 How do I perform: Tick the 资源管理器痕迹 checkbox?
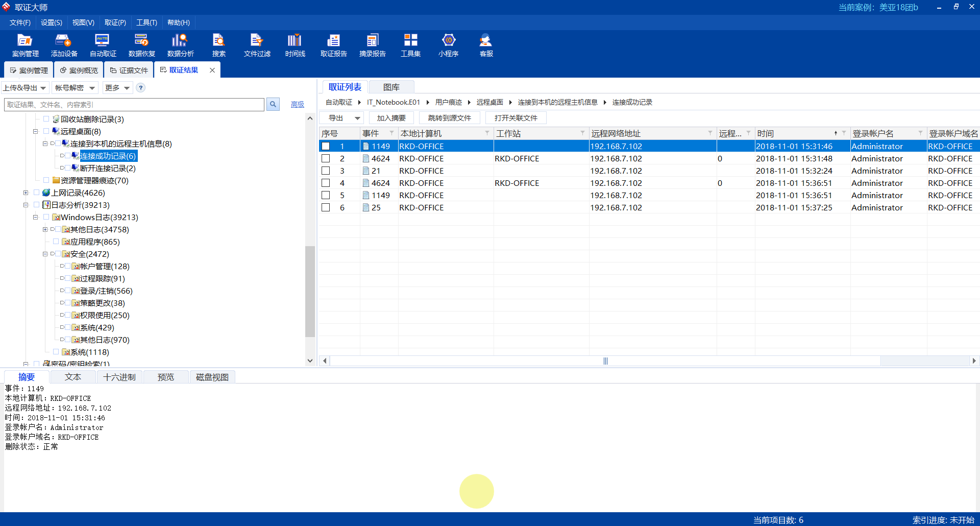coord(46,180)
